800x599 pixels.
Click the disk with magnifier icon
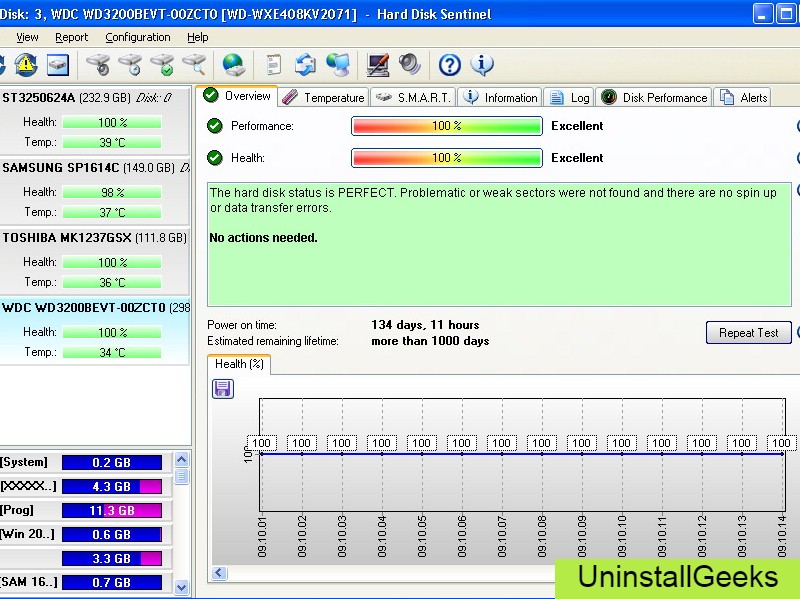tap(194, 65)
